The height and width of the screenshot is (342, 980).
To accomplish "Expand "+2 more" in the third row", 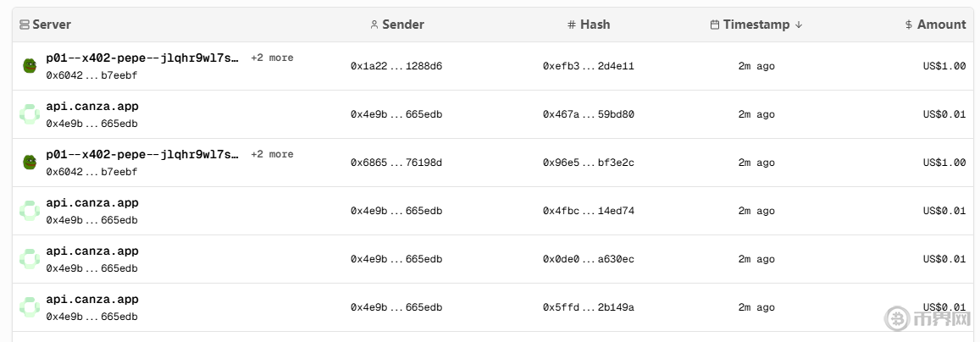I will pos(272,154).
